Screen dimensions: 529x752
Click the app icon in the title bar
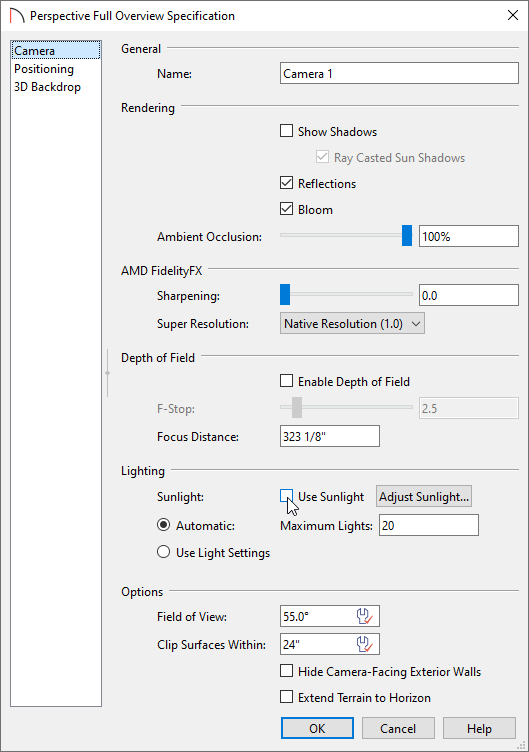[x=16, y=16]
